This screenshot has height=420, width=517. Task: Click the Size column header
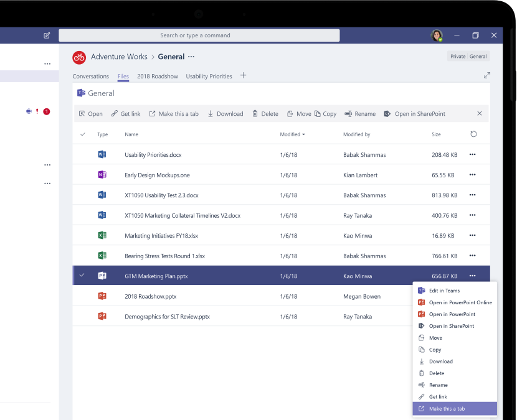436,134
